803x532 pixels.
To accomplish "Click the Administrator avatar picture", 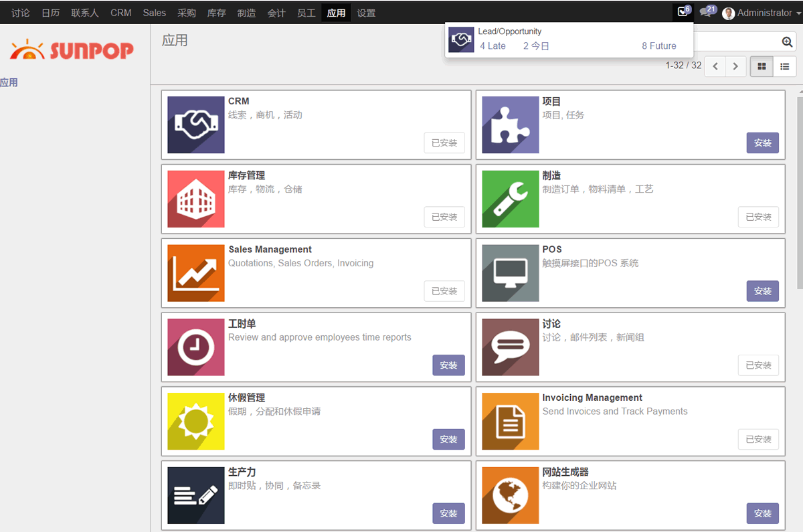I will coord(729,13).
